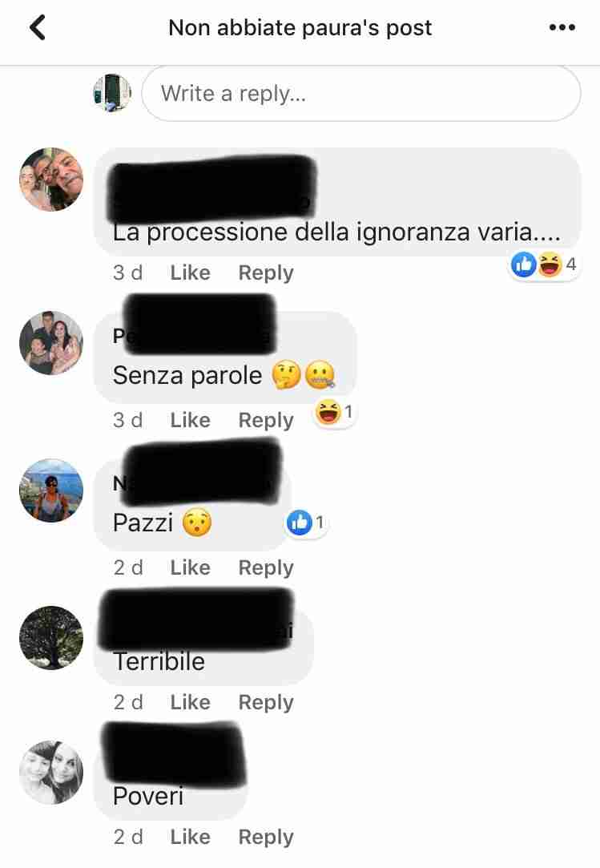600x868 pixels.
Task: Go back using the arrow icon
Action: point(38,28)
